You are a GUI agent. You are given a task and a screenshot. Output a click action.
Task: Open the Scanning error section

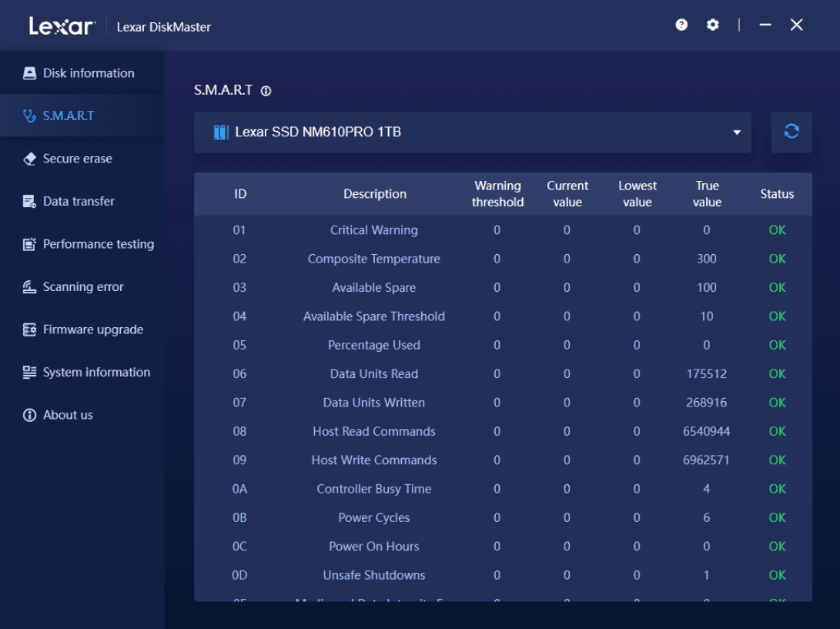pos(82,287)
